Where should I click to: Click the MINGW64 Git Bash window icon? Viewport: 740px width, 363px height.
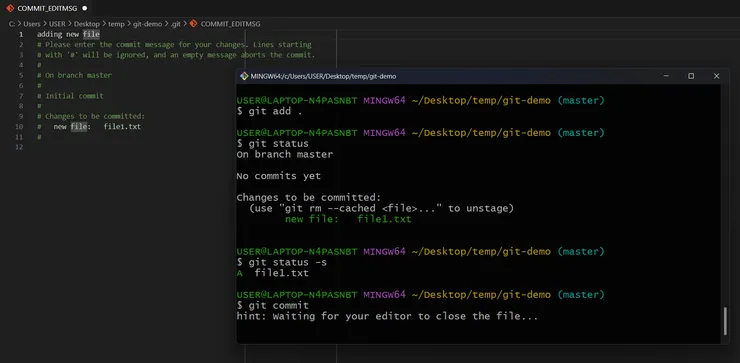244,76
